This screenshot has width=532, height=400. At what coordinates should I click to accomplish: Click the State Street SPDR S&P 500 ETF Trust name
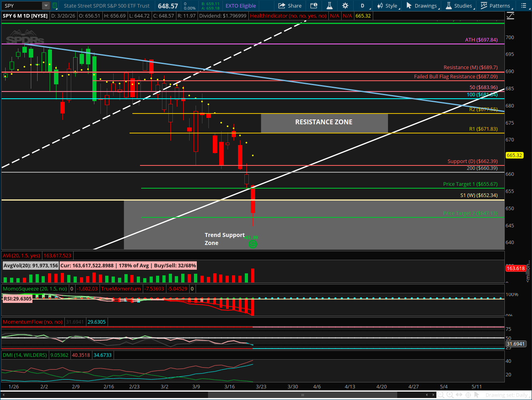(107, 6)
